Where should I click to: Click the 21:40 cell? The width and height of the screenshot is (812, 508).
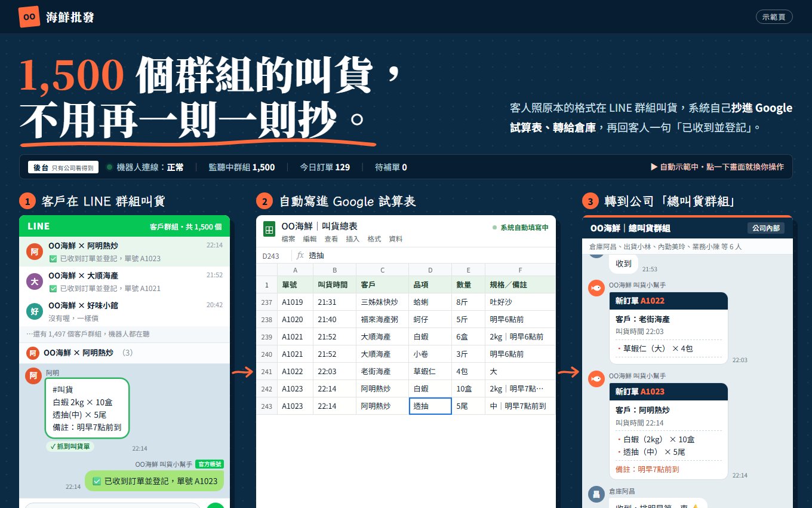point(335,319)
